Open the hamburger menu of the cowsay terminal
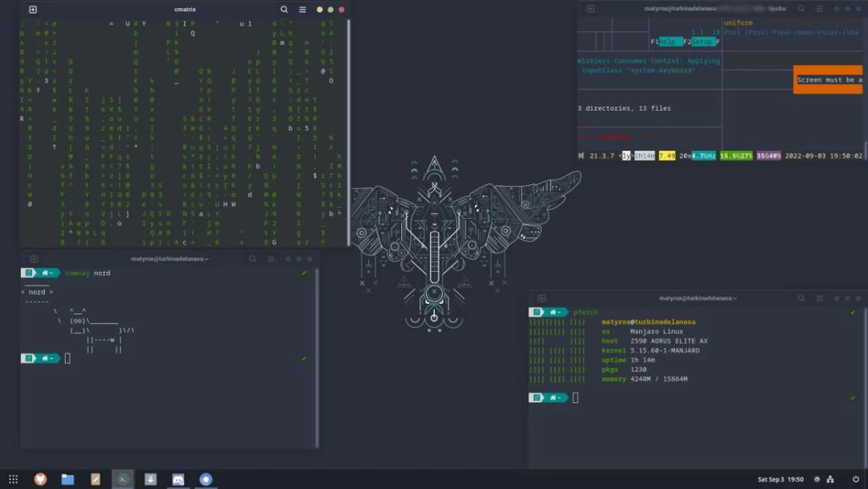This screenshot has height=489, width=868. click(x=270, y=259)
